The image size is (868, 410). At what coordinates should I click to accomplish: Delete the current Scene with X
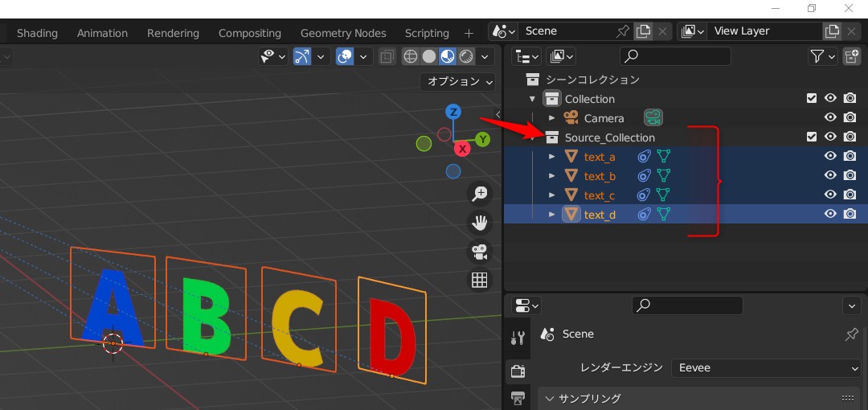tap(662, 31)
